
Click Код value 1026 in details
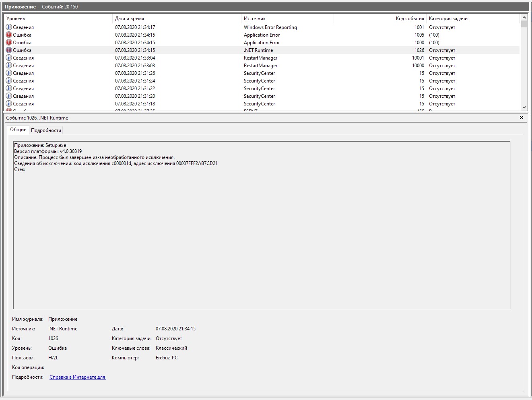53,338
